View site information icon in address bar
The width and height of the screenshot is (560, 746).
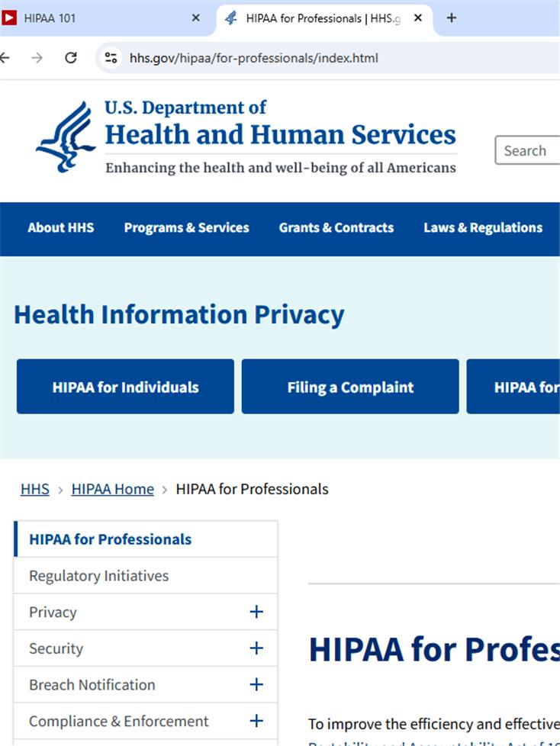111,58
